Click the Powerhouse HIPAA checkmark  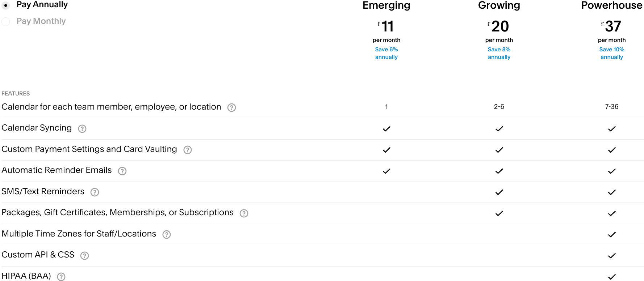click(612, 277)
